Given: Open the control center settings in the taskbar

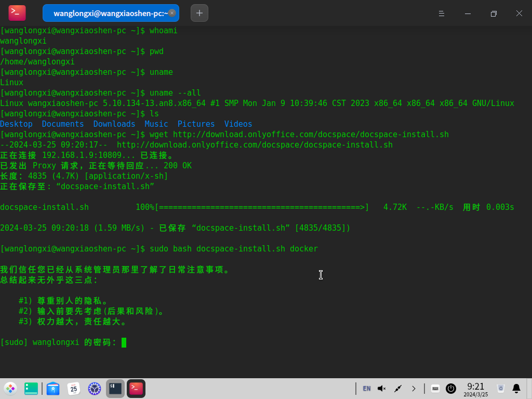Looking at the screenshot, I should tap(94, 388).
